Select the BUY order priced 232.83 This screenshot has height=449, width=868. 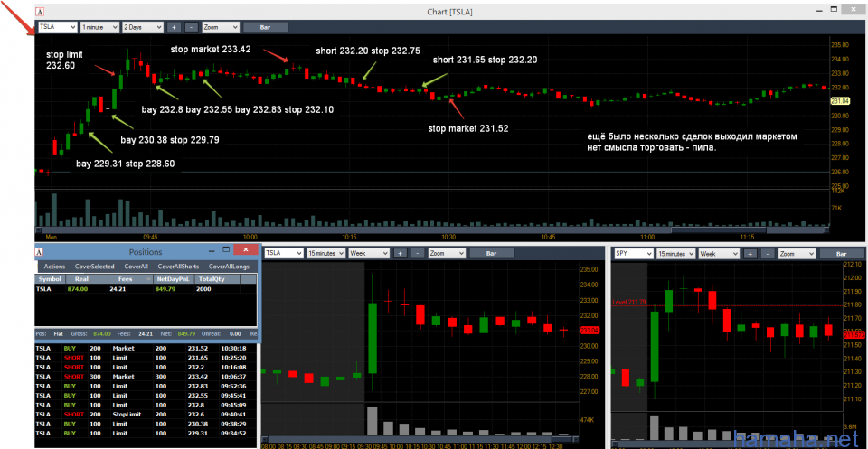point(146,386)
